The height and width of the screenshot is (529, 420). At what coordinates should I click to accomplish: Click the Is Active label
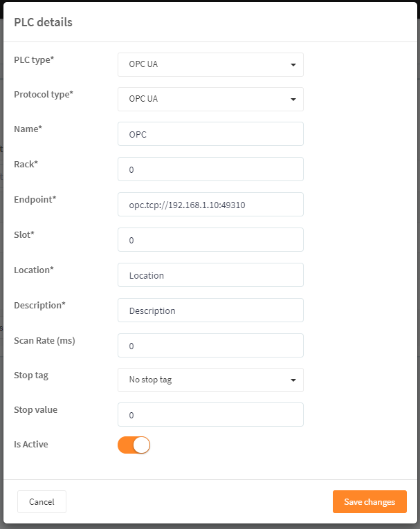(x=31, y=445)
